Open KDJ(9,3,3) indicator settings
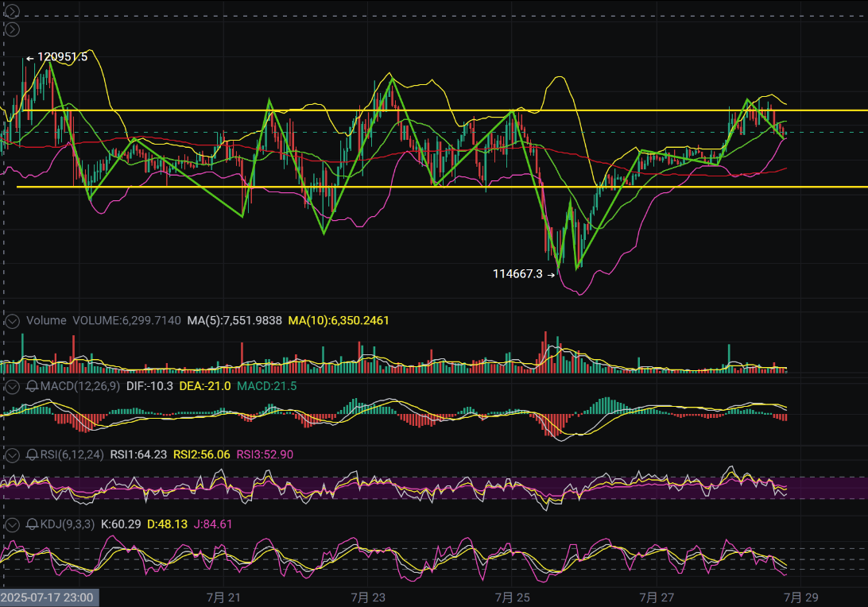The width and height of the screenshot is (868, 607). click(x=68, y=524)
